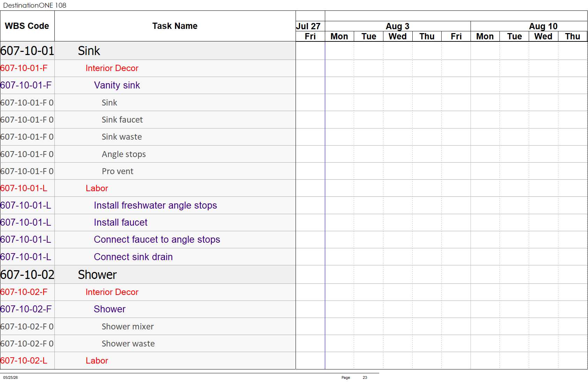This screenshot has height=382, width=588.
Task: Click WBS code in the Shower mixer row
Action: pos(27,327)
